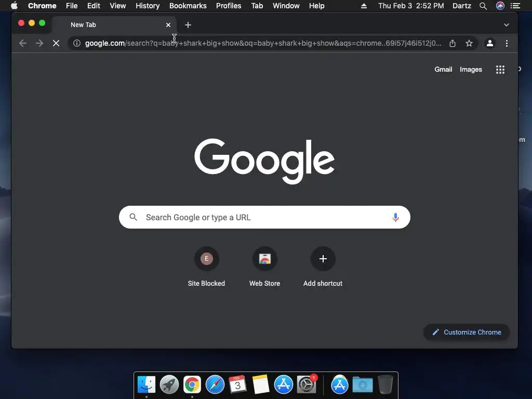View site information icon in address bar
532x399 pixels.
click(x=77, y=44)
